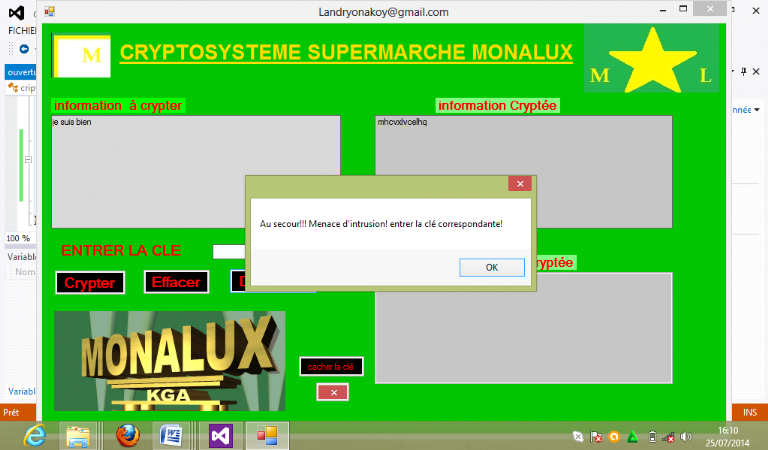Click the 'Prêt' status bar text

tap(11, 413)
